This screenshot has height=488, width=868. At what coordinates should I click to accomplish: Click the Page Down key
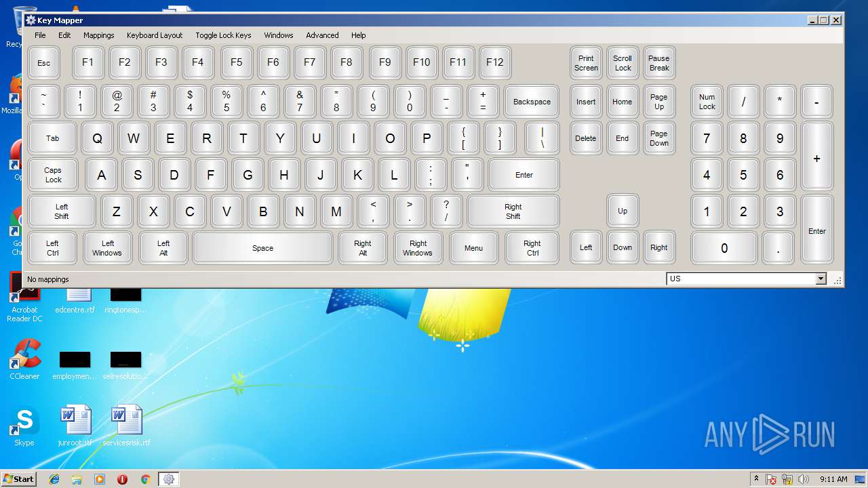coord(659,138)
